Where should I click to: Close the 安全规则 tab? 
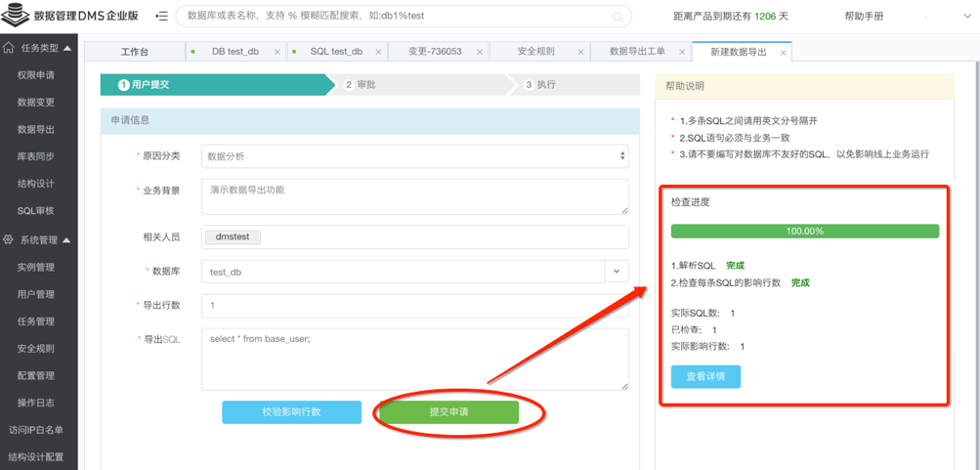(580, 52)
